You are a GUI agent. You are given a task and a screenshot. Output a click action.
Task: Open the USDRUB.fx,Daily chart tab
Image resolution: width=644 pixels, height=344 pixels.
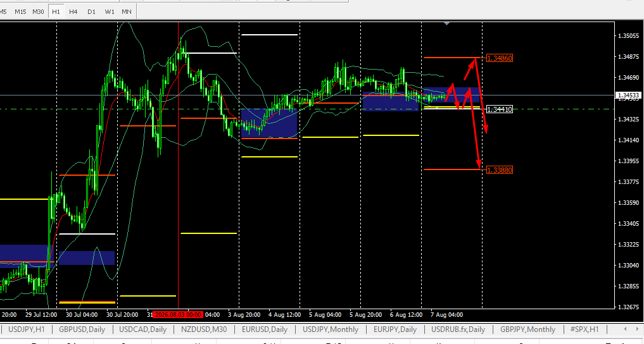(x=458, y=329)
